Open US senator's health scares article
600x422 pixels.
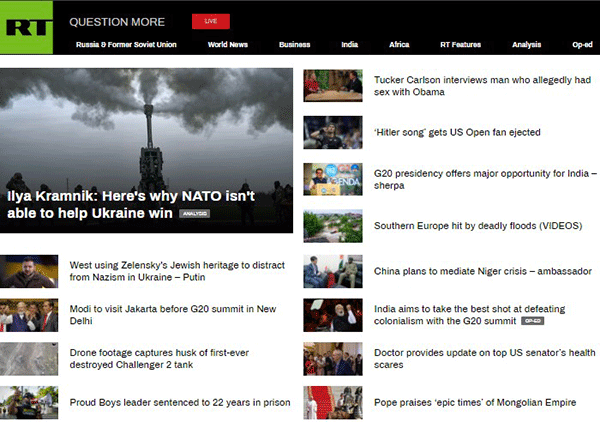(484, 358)
